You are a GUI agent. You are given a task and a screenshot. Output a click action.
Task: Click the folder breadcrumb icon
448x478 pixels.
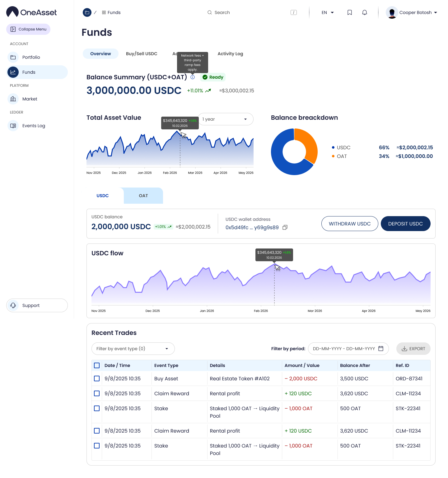click(87, 12)
